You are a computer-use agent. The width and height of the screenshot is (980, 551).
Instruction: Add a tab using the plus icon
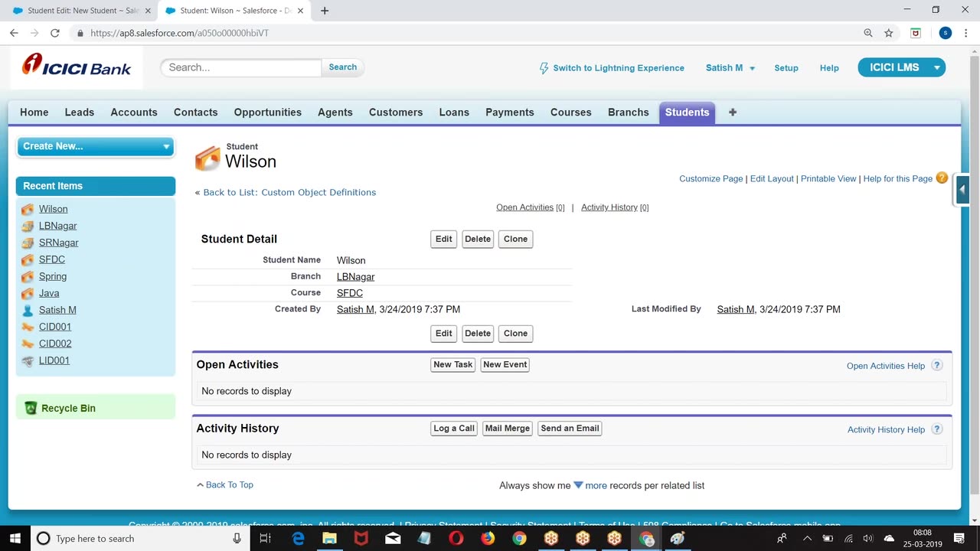tap(733, 112)
